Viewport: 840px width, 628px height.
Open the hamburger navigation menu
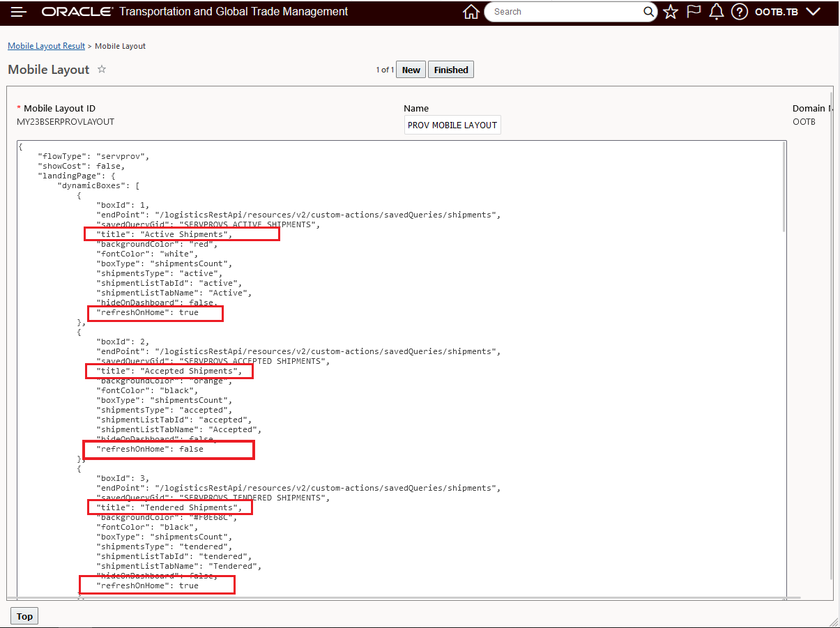[x=19, y=12]
